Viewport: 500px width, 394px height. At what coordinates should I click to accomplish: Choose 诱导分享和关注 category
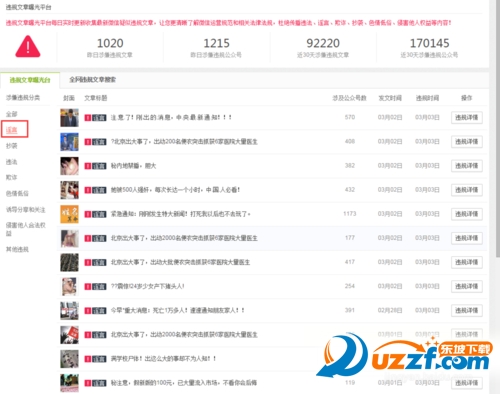coord(26,210)
